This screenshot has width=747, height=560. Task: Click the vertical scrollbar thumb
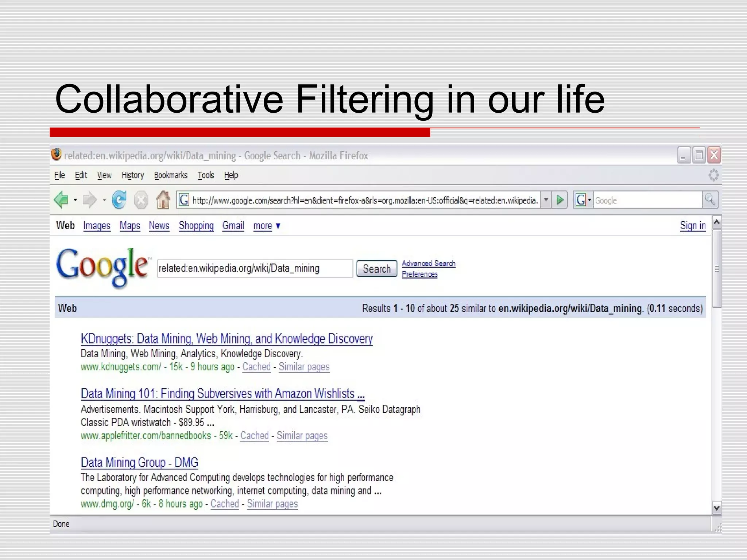pos(717,269)
